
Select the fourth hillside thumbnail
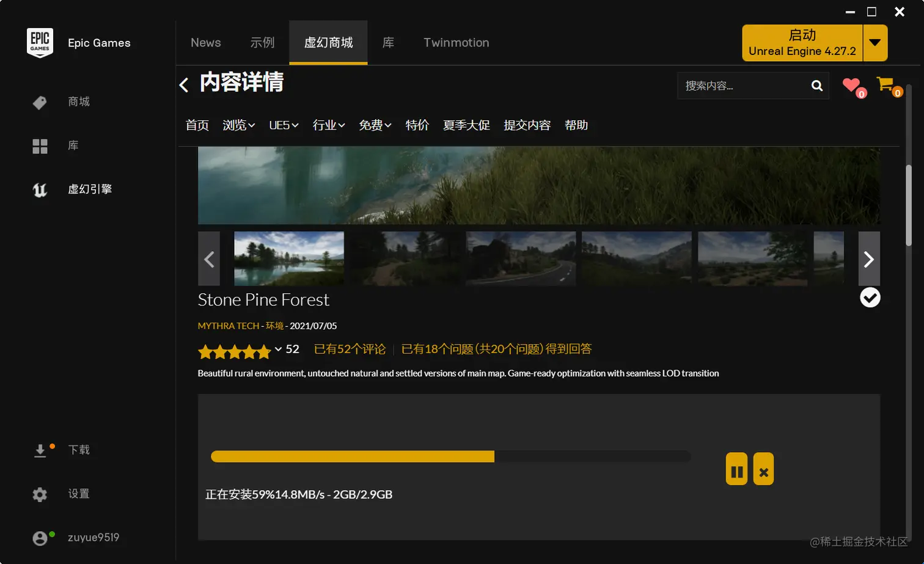[x=637, y=258]
